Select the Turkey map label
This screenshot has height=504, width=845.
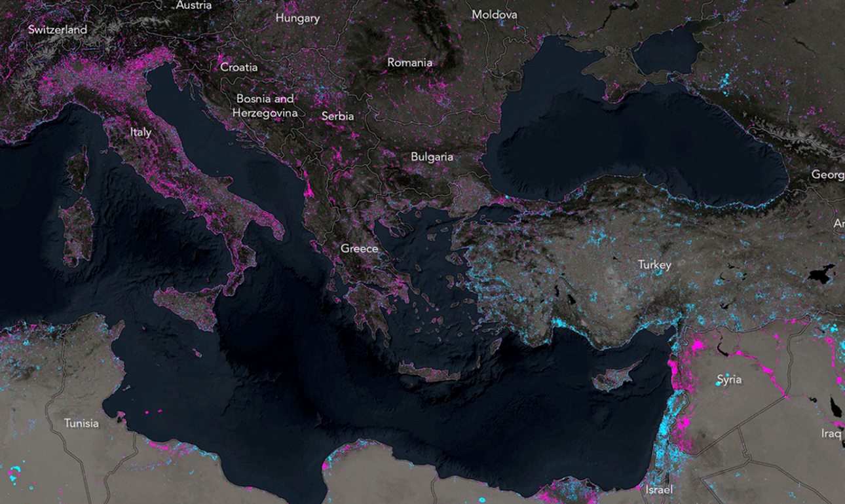pyautogui.click(x=655, y=265)
